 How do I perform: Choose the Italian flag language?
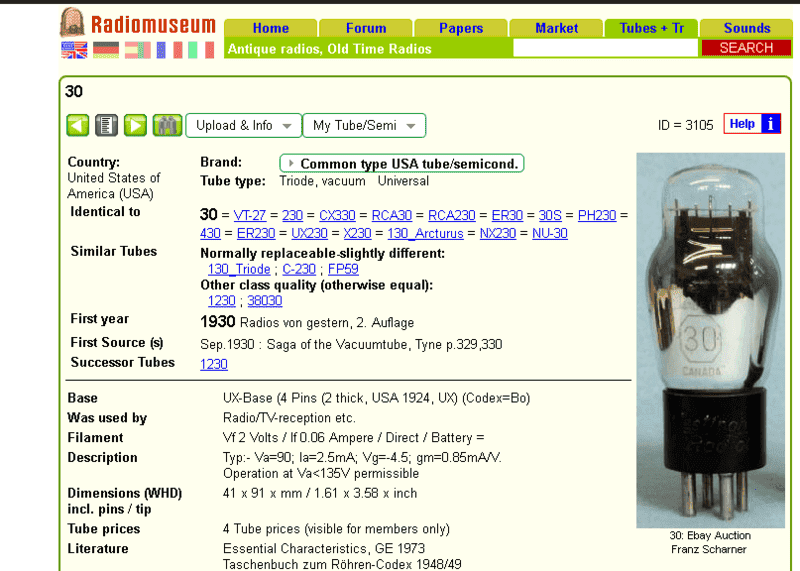coord(201,50)
